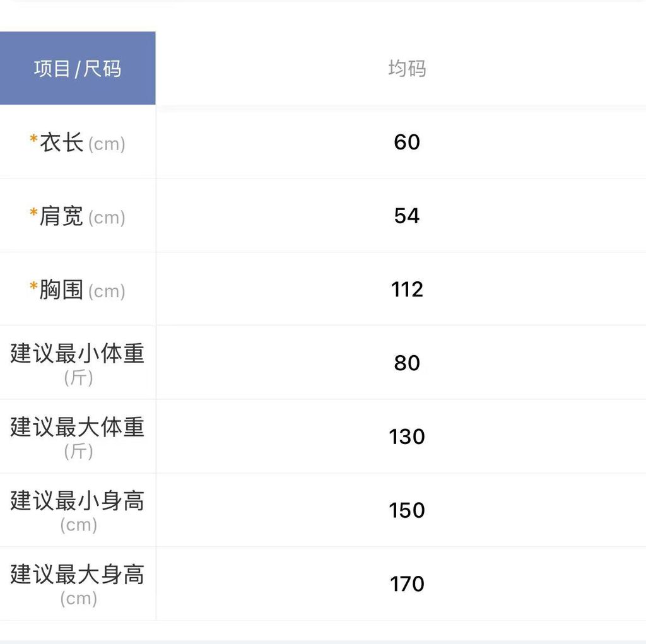Select the maximum height value 170
This screenshot has height=644, width=646.
407,584
